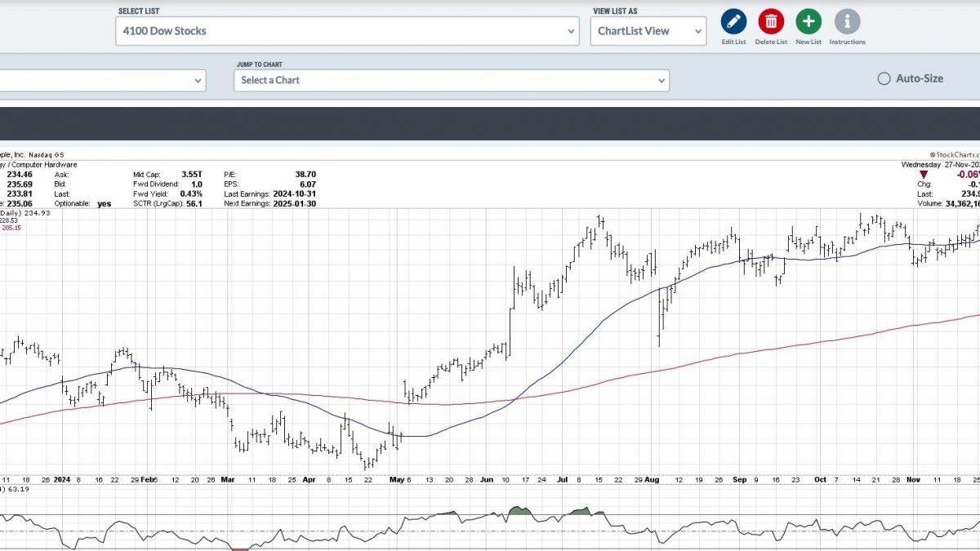
Task: Click the EPS value 6.07
Action: (x=308, y=184)
